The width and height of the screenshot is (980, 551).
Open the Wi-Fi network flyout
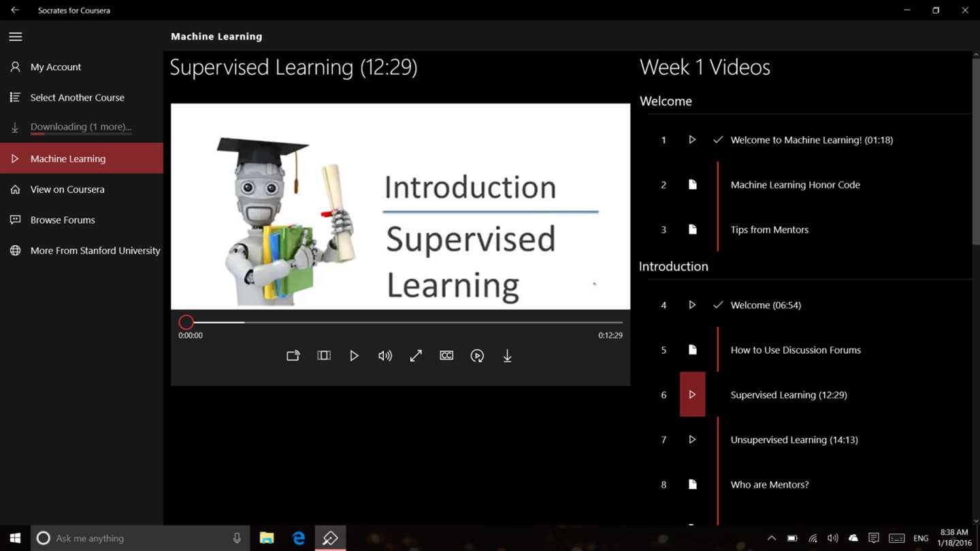(x=813, y=538)
